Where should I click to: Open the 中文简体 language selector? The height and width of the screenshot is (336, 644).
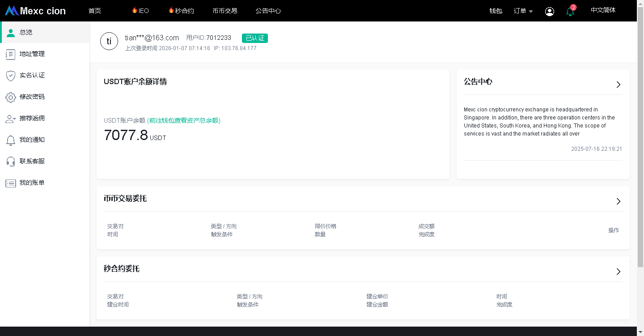(x=603, y=10)
